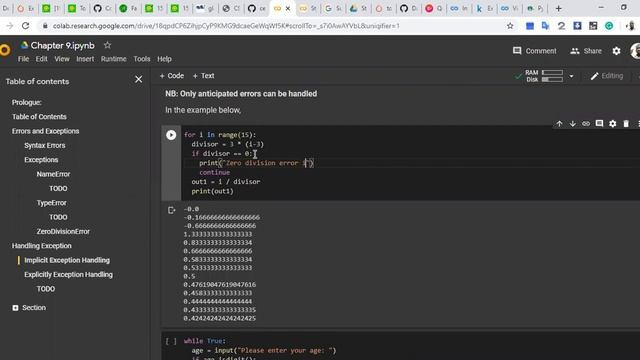This screenshot has width=640, height=360.
Task: Click the TODO entry under NameError
Action: (58, 189)
